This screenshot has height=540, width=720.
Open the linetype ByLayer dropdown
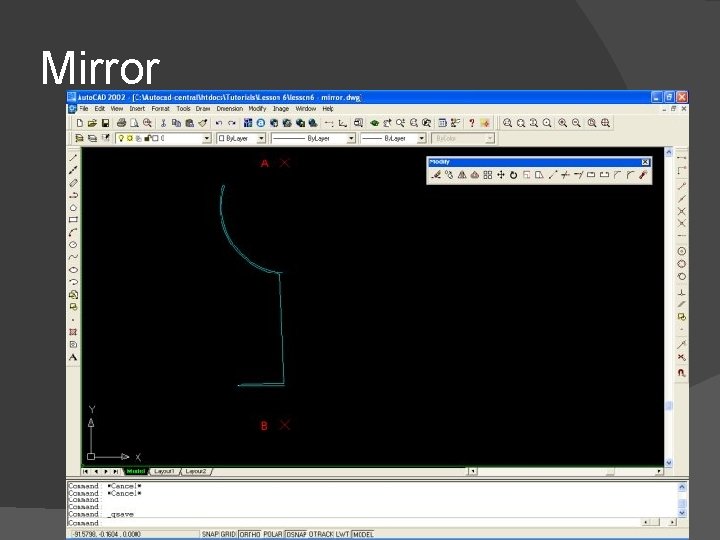click(351, 138)
